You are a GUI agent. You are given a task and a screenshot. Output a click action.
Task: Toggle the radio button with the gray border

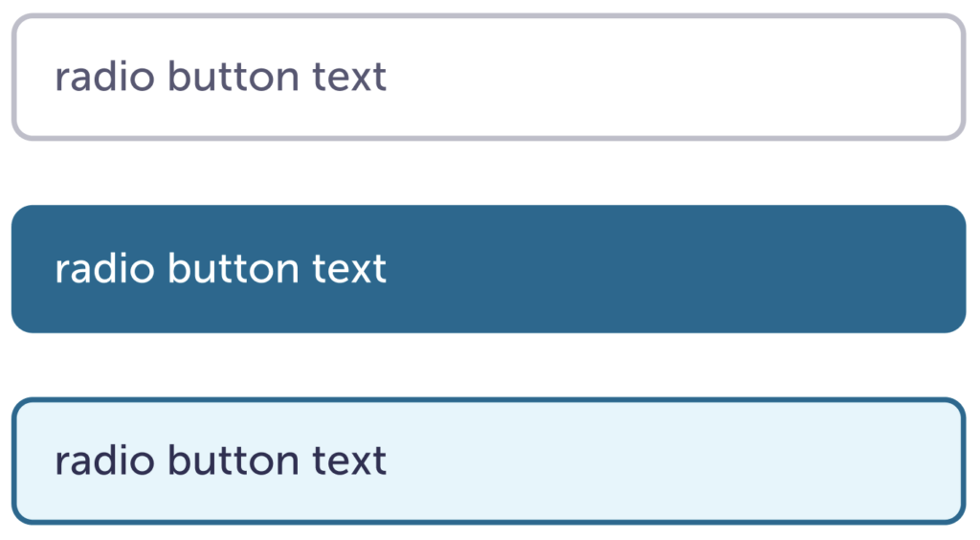pyautogui.click(x=488, y=78)
